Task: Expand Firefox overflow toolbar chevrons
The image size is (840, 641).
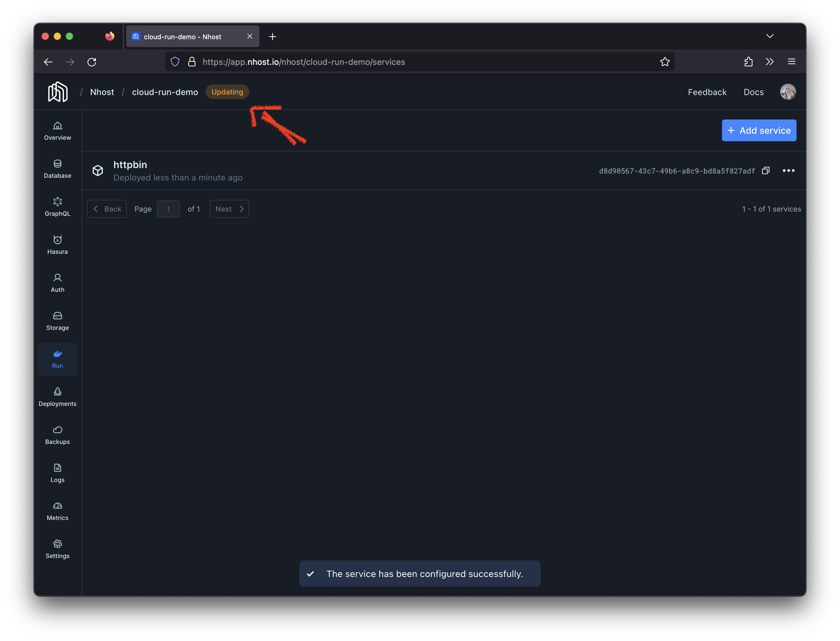Action: (x=769, y=62)
